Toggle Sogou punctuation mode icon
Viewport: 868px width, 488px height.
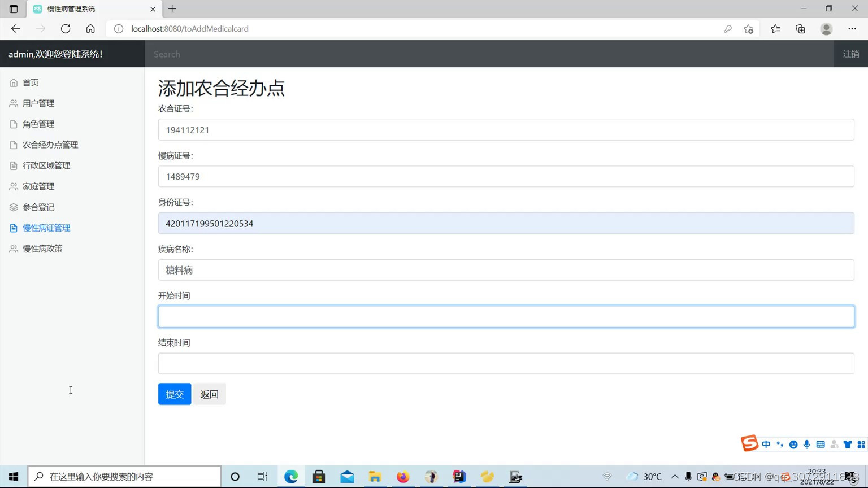click(780, 445)
